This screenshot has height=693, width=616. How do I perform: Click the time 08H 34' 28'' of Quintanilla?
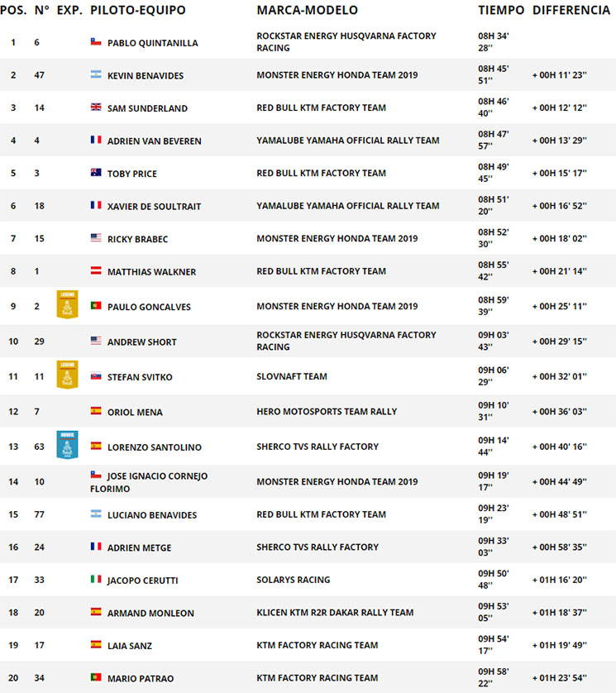tap(493, 42)
